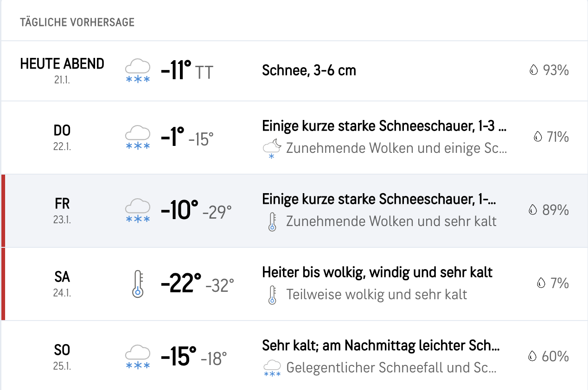Click the Tägliche Vorhersage heading
The image size is (588, 390).
point(77,22)
